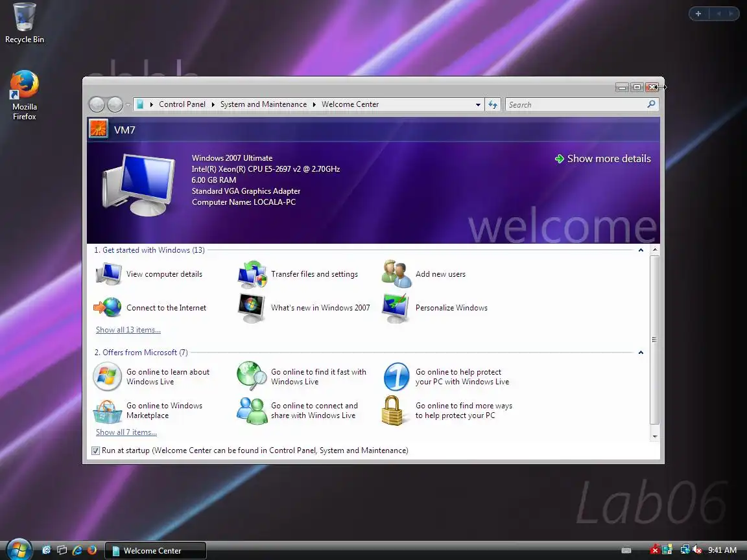Image resolution: width=747 pixels, height=560 pixels.
Task: Open the Recycle Bin desktop icon
Action: (x=24, y=23)
